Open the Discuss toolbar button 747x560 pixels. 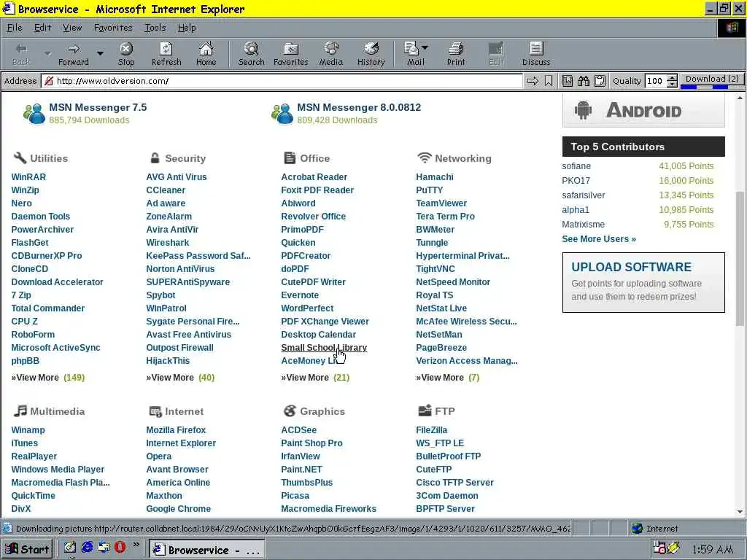point(536,54)
